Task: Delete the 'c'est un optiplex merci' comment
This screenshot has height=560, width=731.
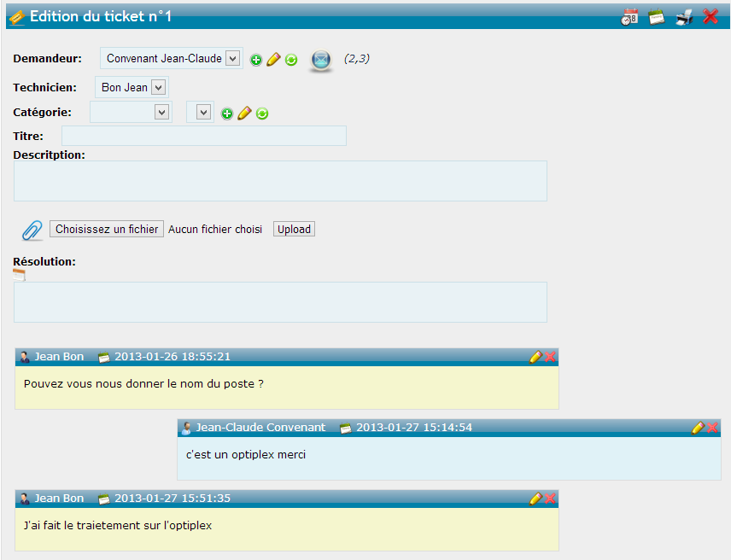Action: tap(712, 428)
